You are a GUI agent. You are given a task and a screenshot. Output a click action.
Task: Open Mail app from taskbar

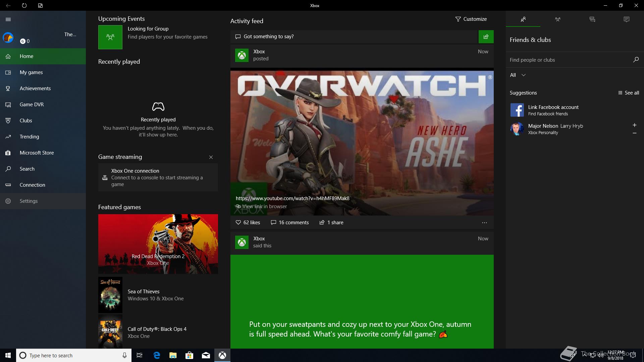(x=206, y=355)
